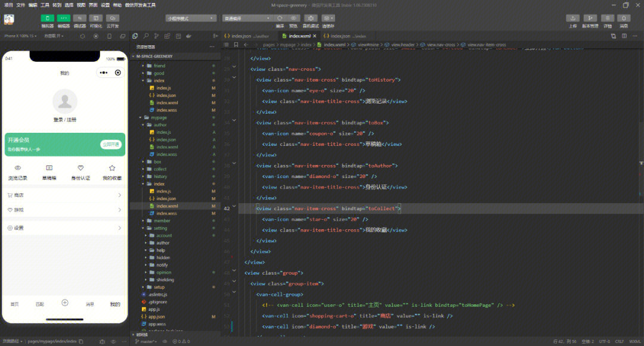Toggle the 编辑器 editor panel button

pyautogui.click(x=63, y=18)
